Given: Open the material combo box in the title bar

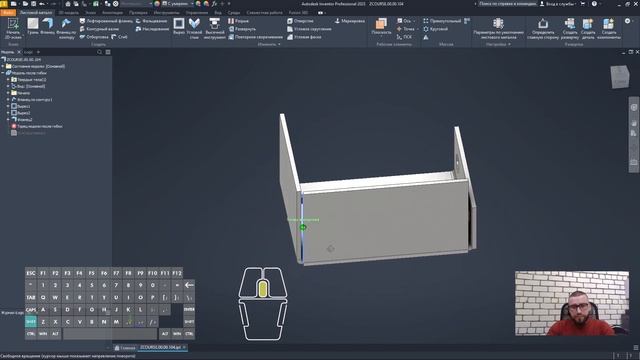Looking at the screenshot, I should point(137,4).
